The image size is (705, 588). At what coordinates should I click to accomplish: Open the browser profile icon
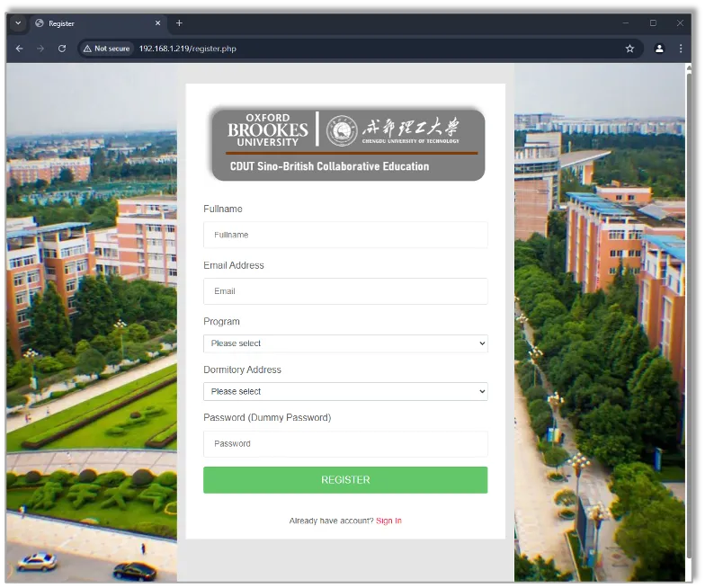click(x=659, y=49)
